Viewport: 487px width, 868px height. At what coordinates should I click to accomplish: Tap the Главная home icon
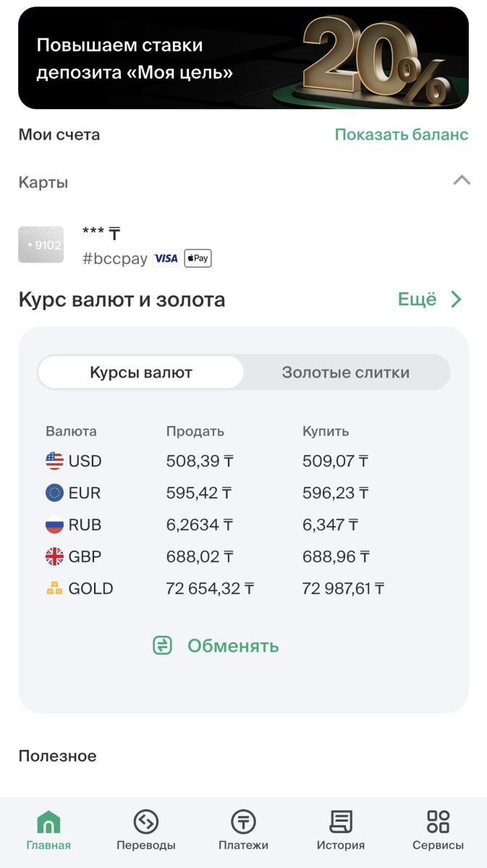(48, 822)
